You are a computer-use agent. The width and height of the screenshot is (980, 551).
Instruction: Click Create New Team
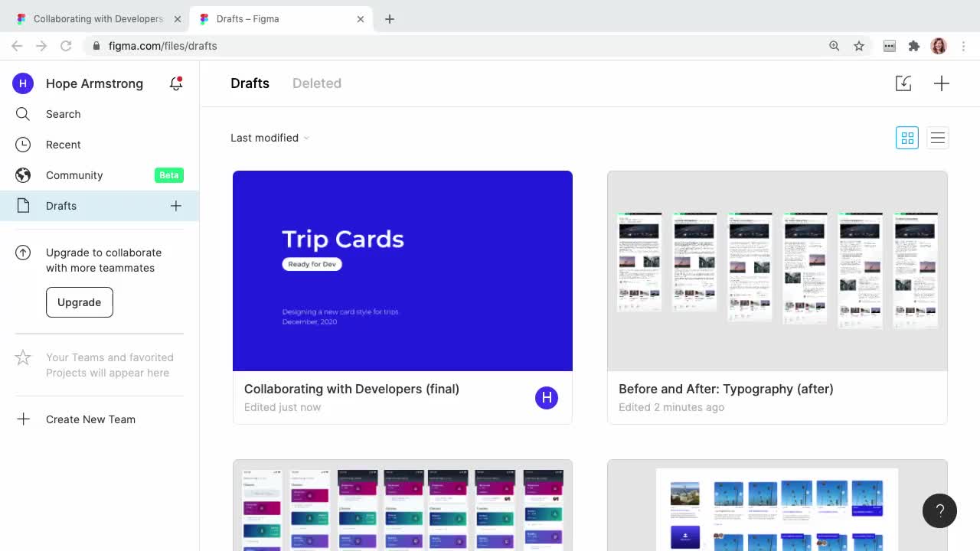pos(90,419)
